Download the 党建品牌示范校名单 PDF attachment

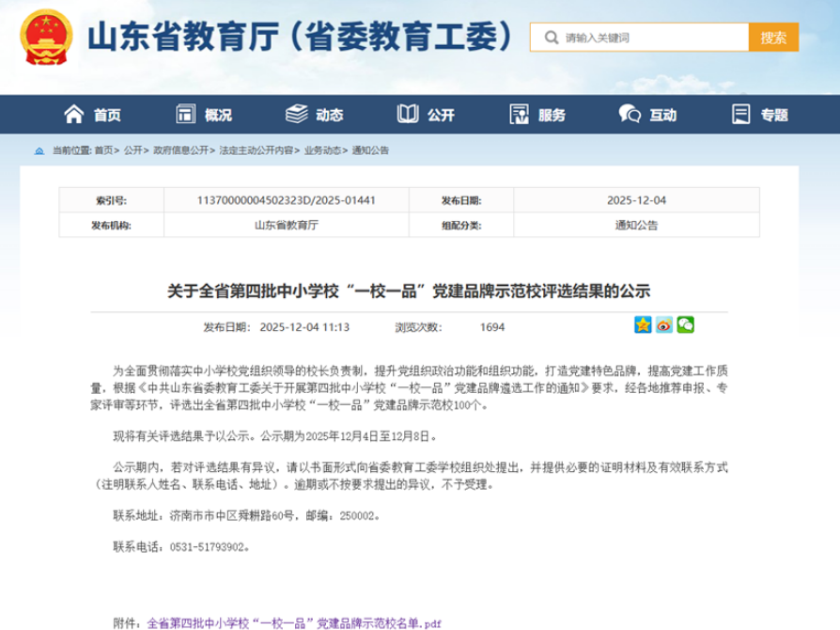[x=293, y=622]
